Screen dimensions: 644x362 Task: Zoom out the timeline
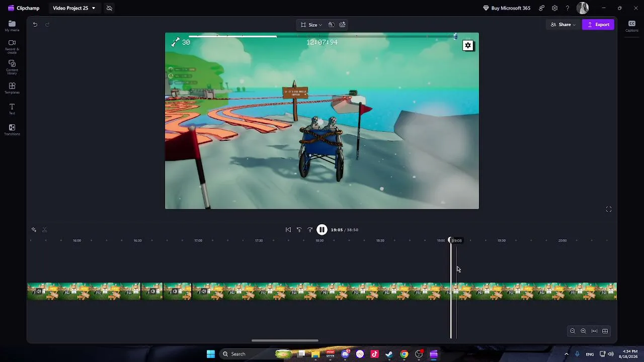[x=573, y=331]
